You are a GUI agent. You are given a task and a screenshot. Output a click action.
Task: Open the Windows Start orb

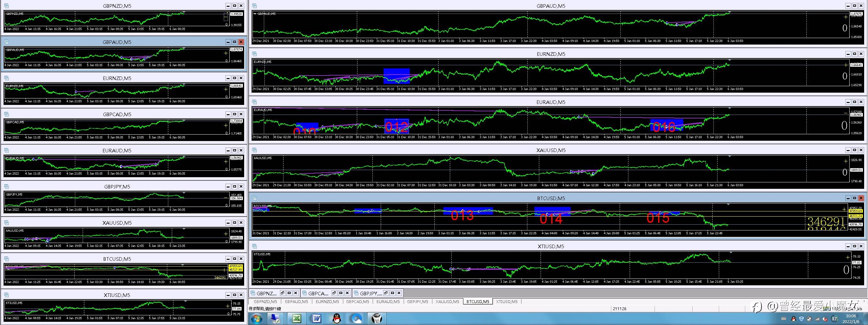pyautogui.click(x=257, y=318)
